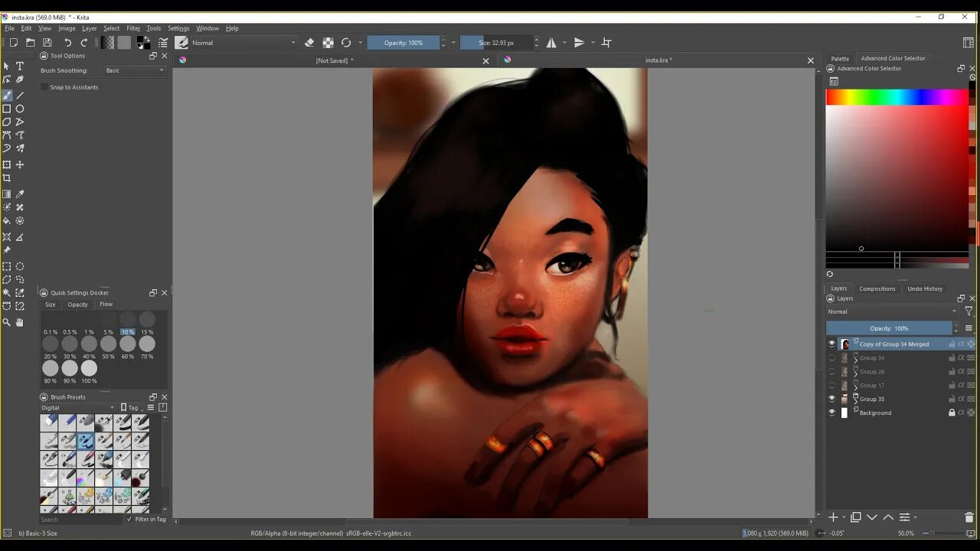Select the Rectangle tool
The width and height of the screenshot is (980, 551).
pyautogui.click(x=7, y=109)
